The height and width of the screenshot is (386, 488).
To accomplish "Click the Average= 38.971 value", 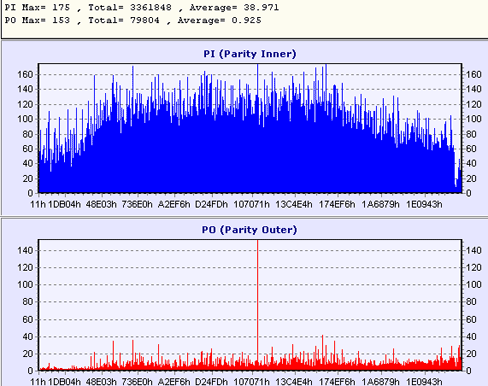I will pyautogui.click(x=234, y=7).
